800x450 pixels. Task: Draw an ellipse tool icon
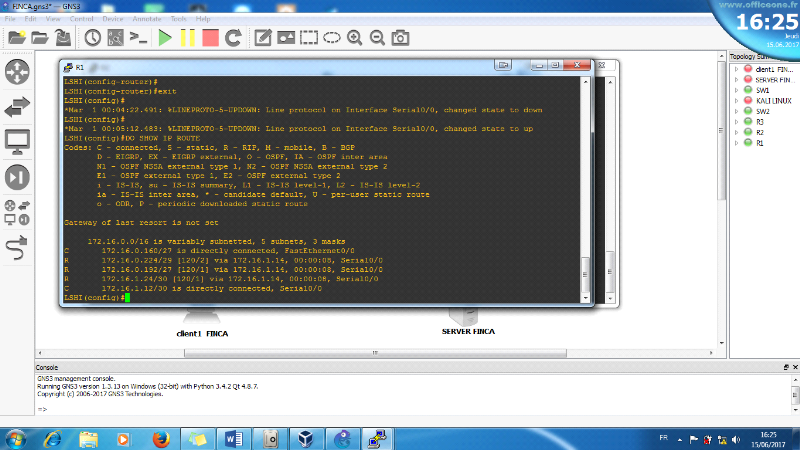(332, 38)
